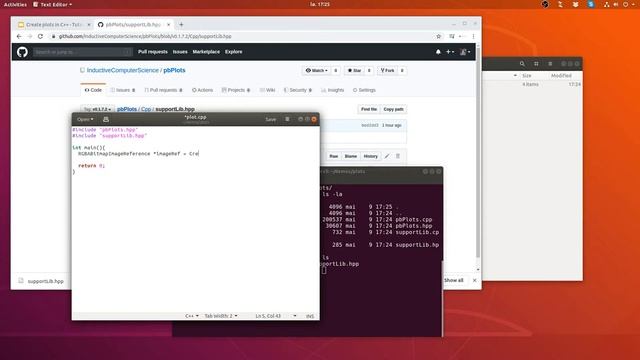Click the Find file button
The image size is (640, 360).
coord(369,109)
